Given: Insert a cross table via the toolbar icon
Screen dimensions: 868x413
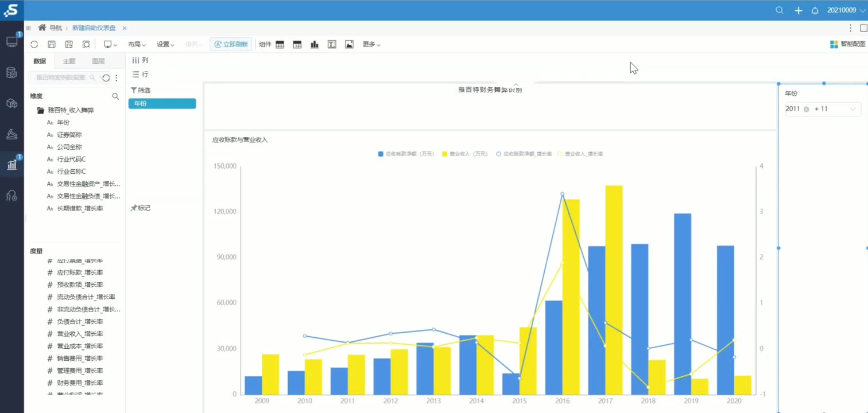Looking at the screenshot, I should coord(297,44).
